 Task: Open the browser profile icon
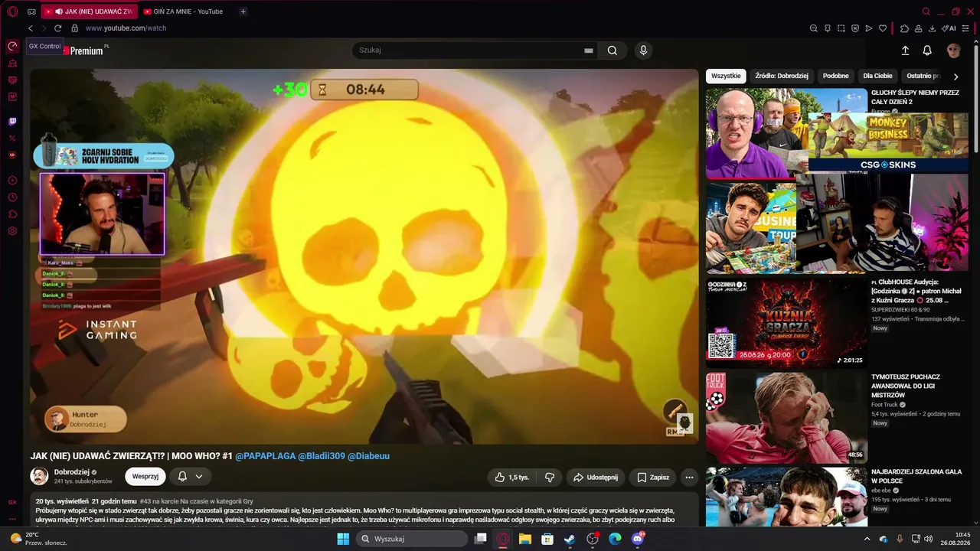pos(918,28)
